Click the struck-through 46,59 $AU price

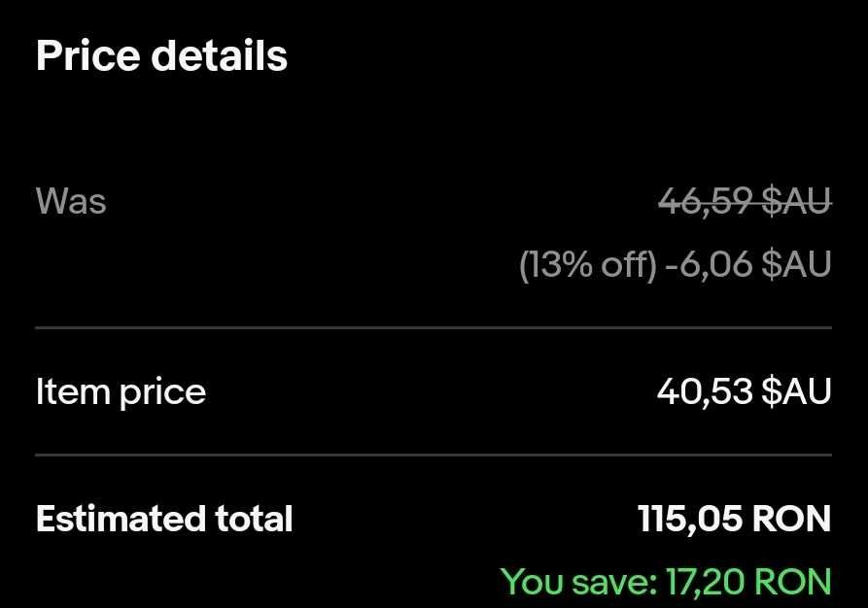tap(745, 202)
